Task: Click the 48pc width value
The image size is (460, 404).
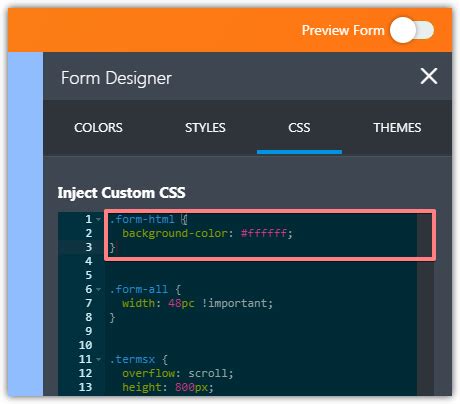Action: (x=181, y=303)
